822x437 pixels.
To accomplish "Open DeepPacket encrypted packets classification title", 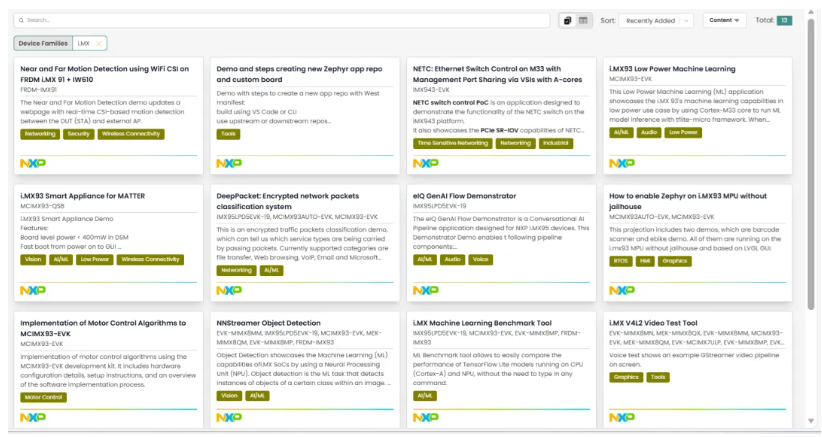I will pos(288,201).
